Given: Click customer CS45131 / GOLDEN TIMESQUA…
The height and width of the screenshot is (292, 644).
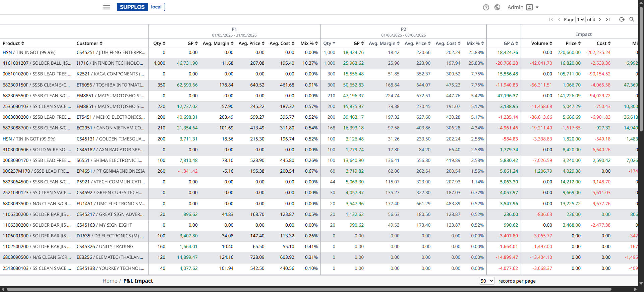Looking at the screenshot, I should point(111,139).
